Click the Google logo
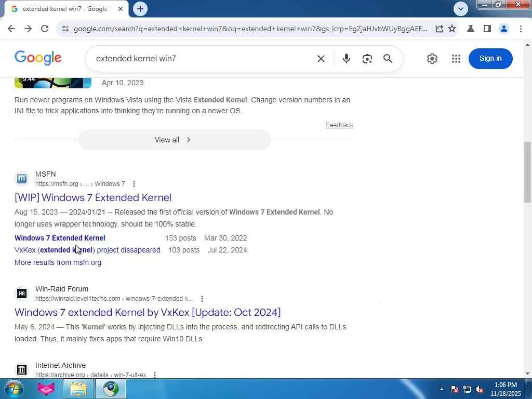 coord(38,58)
